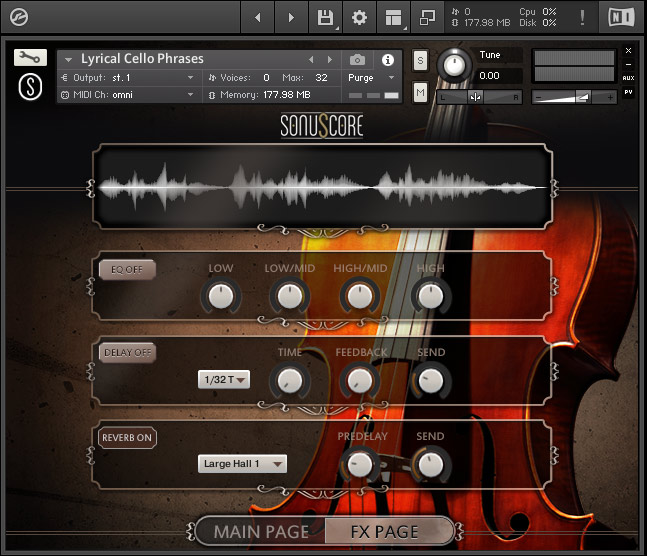Click the PV button on right edge
Screen dimensions: 647x556
pos(628,92)
